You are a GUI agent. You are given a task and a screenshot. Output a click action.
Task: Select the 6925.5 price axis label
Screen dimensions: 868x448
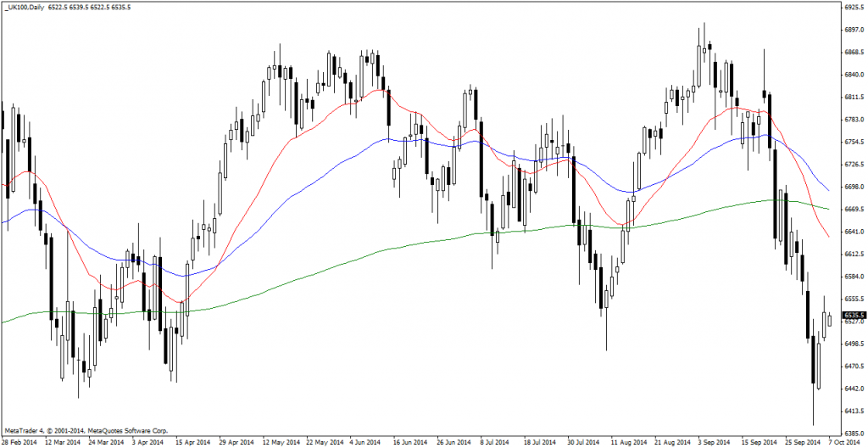click(850, 7)
